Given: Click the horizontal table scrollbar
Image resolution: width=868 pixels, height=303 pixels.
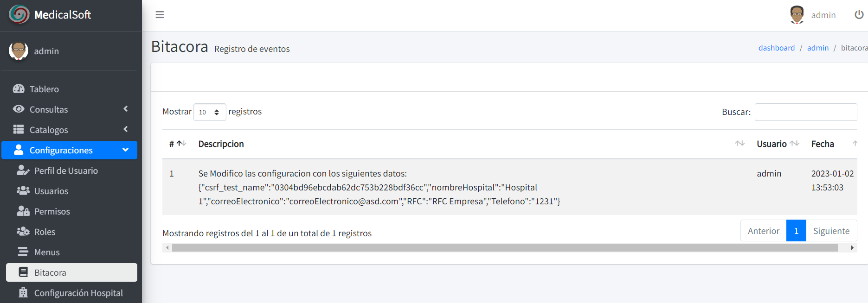Looking at the screenshot, I should point(504,248).
